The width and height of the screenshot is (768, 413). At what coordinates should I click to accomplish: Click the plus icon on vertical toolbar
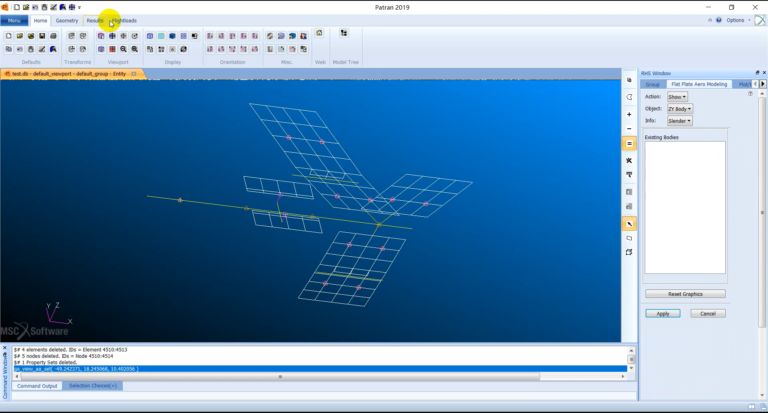tap(629, 114)
